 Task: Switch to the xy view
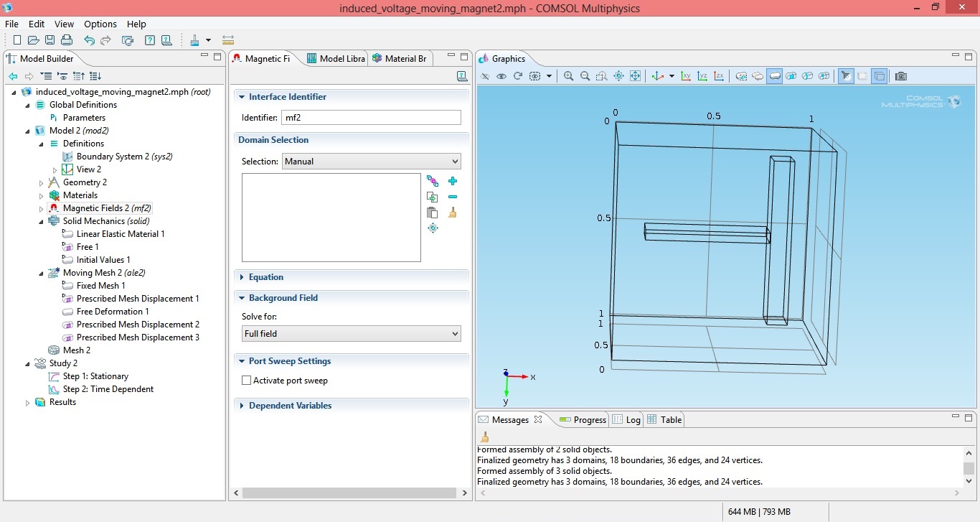[x=686, y=76]
